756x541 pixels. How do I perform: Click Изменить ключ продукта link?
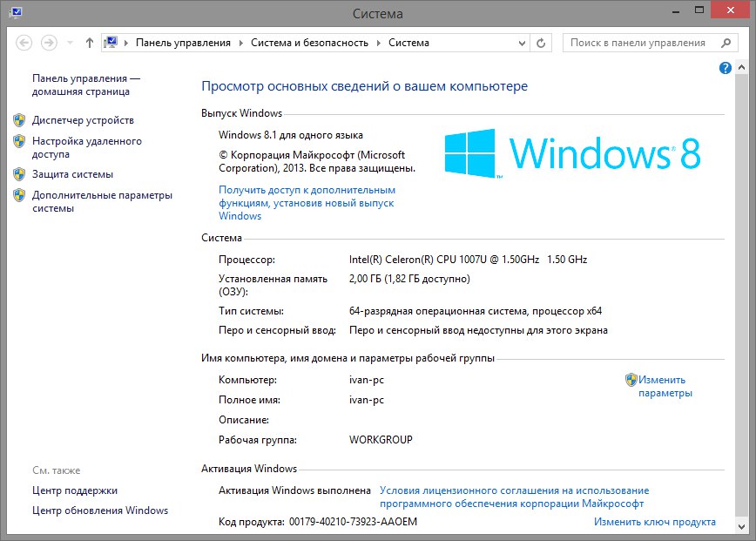click(655, 522)
